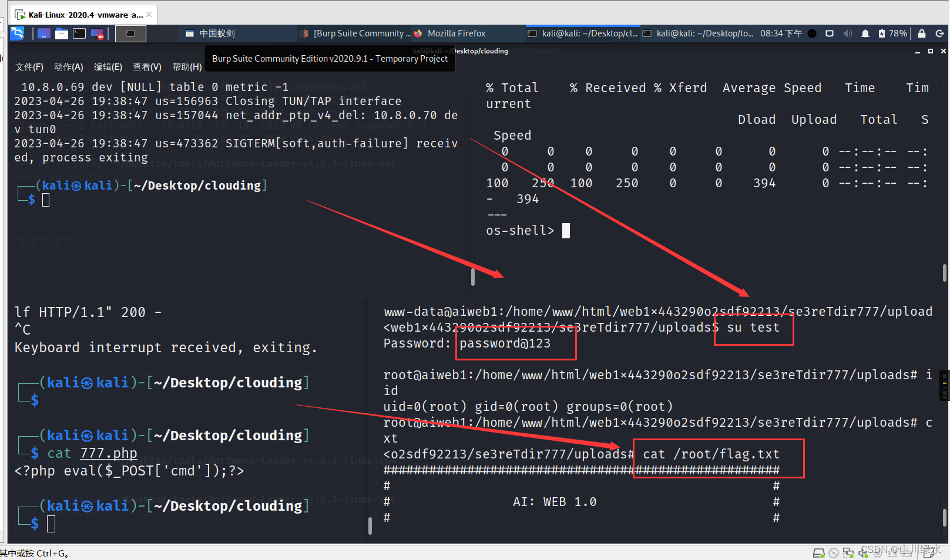Screen dimensions: 950x560
Task: Click the logout panel icon
Action: 939,33
